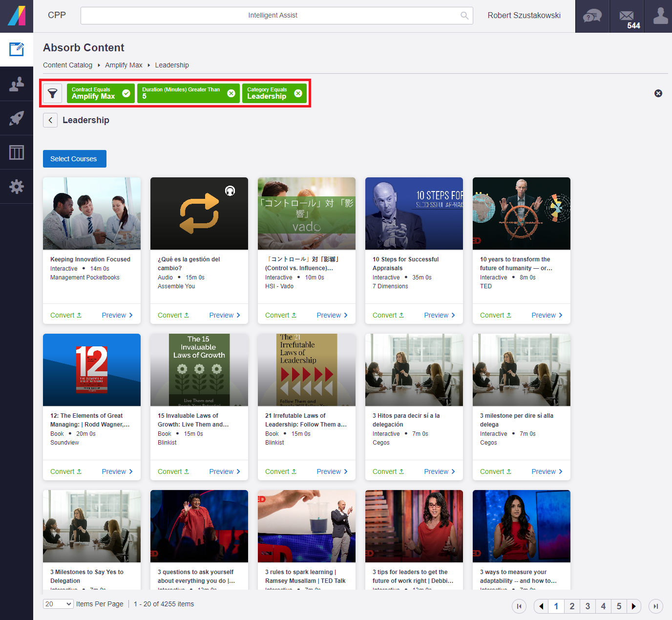Open the rocket launch sidebar icon
Viewport: 672px width, 620px height.
click(17, 118)
